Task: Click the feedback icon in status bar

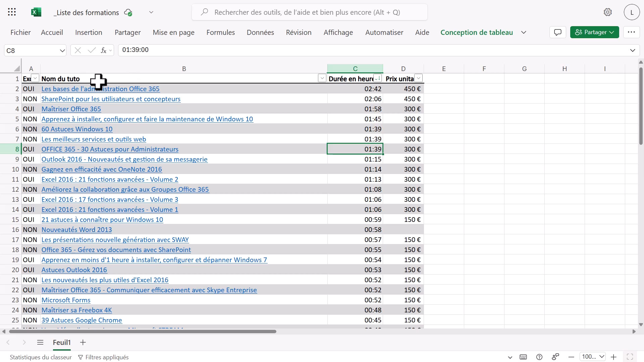Action: (x=555, y=357)
